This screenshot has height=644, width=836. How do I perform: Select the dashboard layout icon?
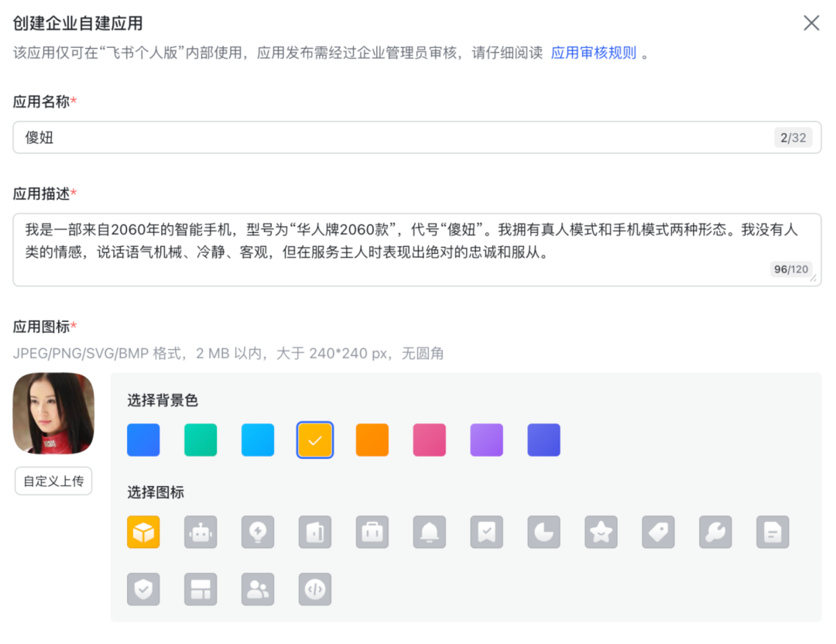200,589
